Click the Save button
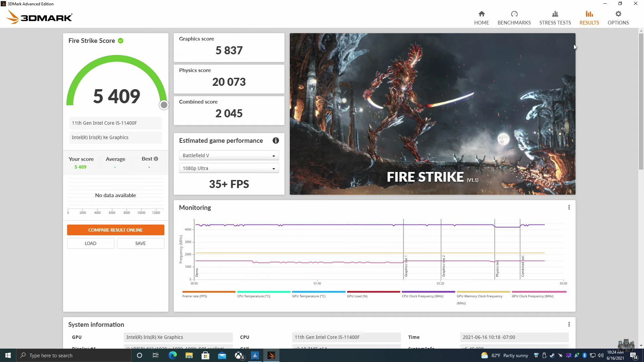This screenshot has height=362, width=644. click(141, 243)
